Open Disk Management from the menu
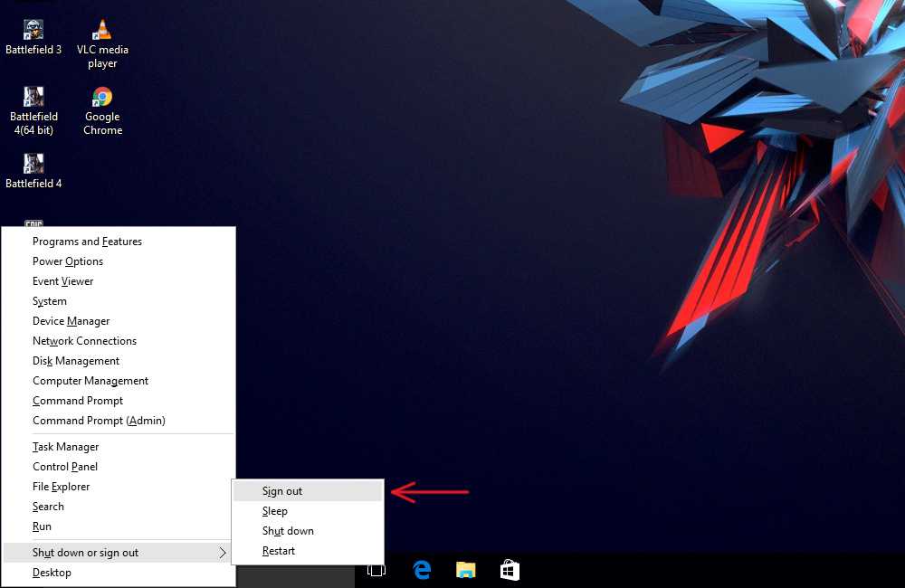This screenshot has width=905, height=588. coord(119,361)
